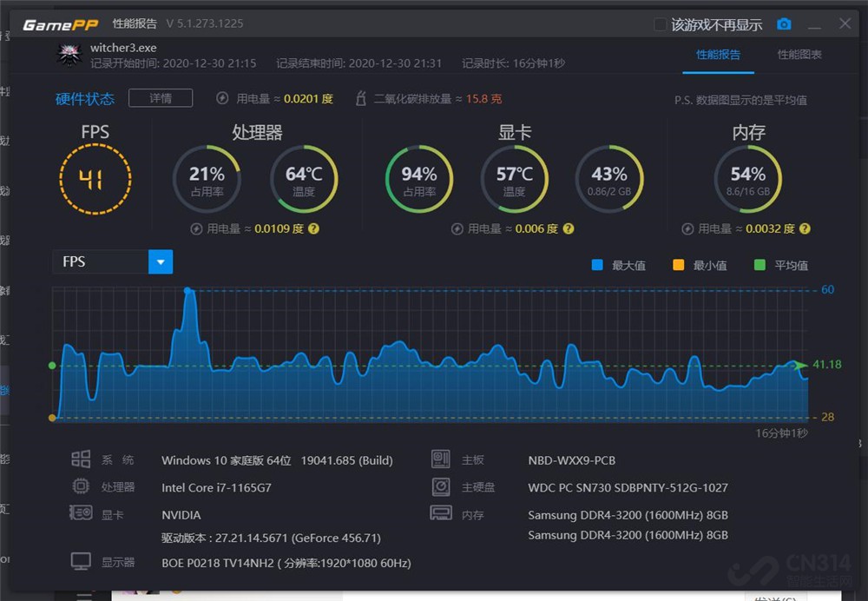868x601 pixels.
Task: Click the peak point marker on FPS chart
Action: (187, 290)
